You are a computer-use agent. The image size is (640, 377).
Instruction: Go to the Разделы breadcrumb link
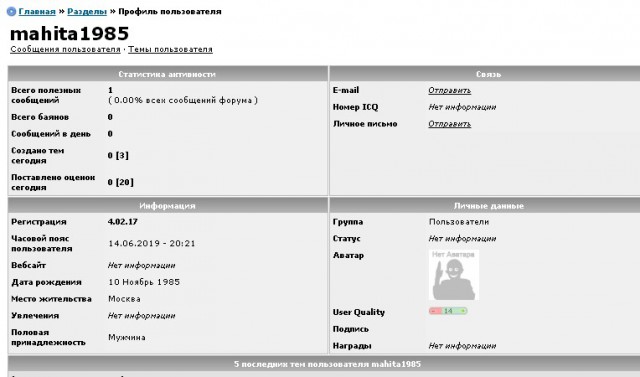[87, 11]
